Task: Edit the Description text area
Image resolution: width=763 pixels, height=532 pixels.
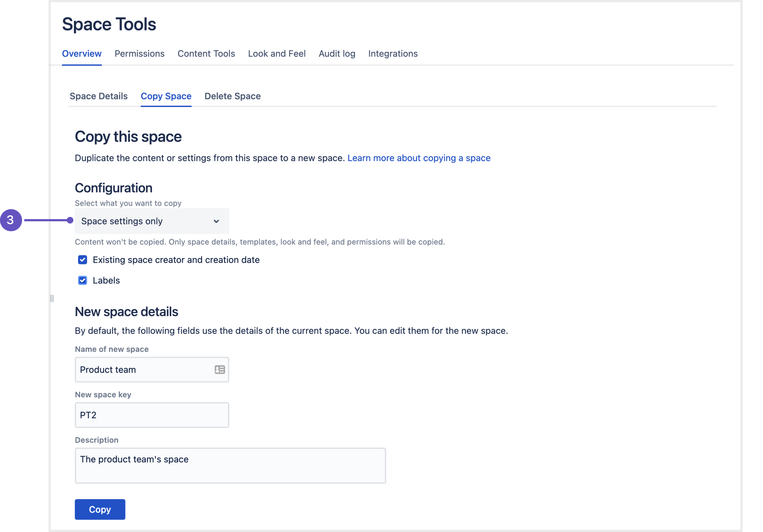Action: (x=230, y=466)
